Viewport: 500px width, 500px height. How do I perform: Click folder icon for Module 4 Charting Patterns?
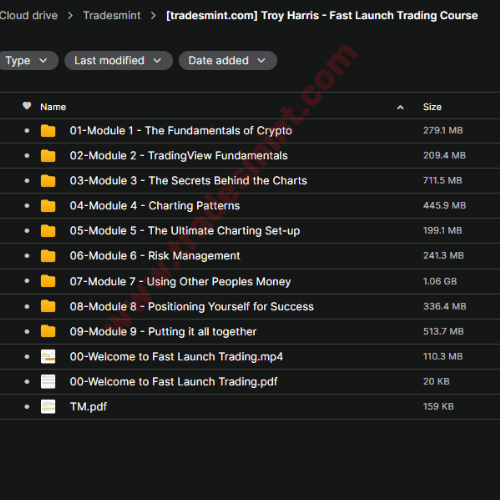click(x=48, y=206)
